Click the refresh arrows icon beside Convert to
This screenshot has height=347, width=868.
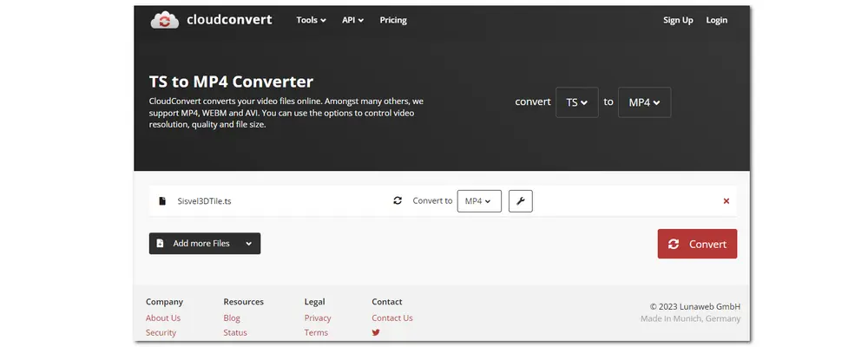coord(398,201)
